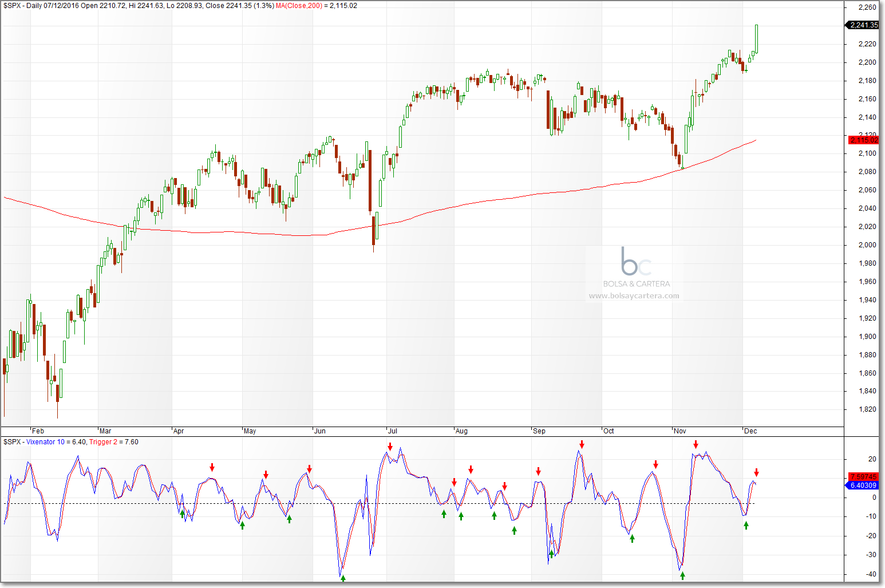Click the 2,260 price axis value
The width and height of the screenshot is (885, 588).
tap(868, 7)
